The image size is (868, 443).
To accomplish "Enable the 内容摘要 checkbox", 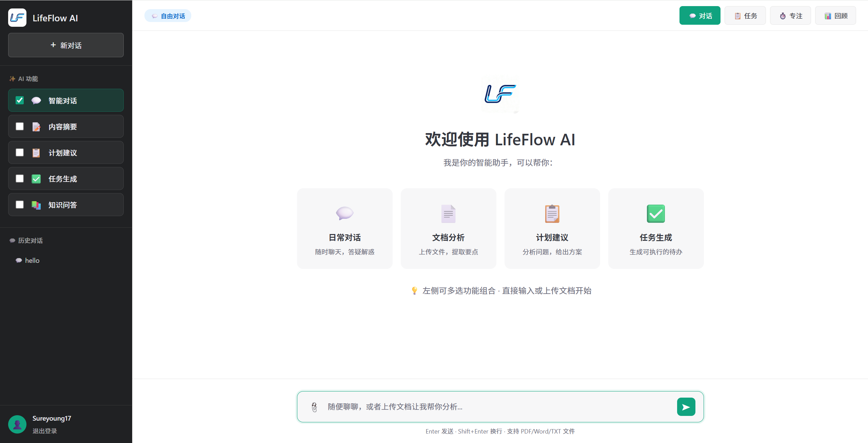I will point(20,126).
